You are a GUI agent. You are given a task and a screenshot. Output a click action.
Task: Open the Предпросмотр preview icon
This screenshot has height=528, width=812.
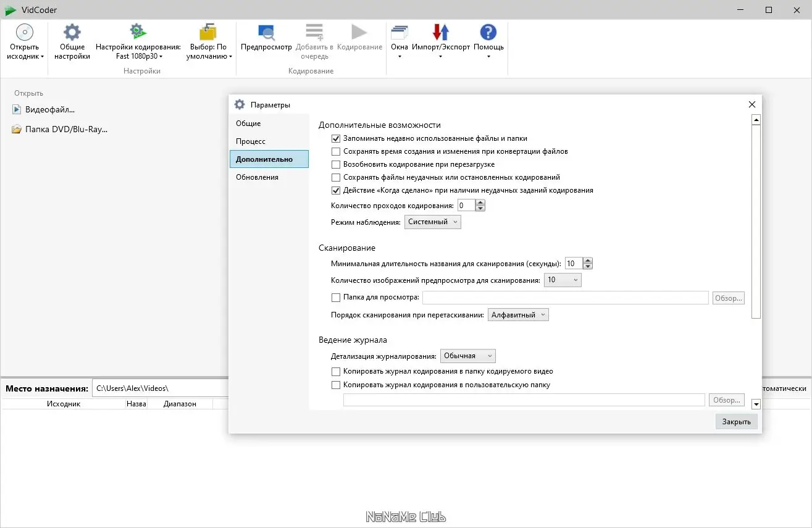coord(266,32)
